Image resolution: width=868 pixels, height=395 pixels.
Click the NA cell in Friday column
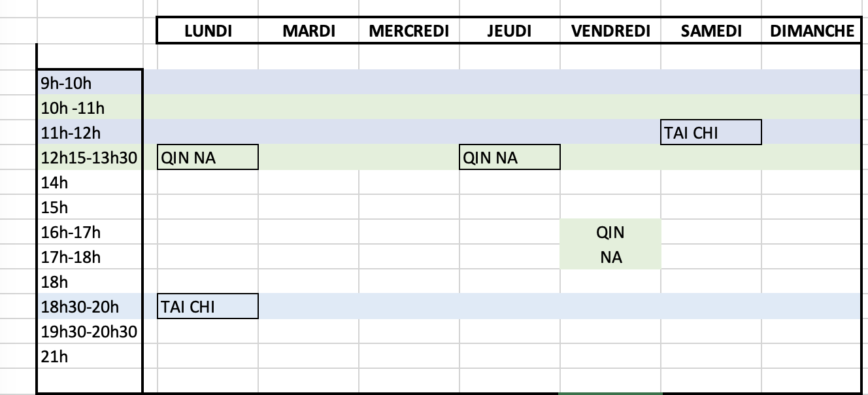click(x=610, y=256)
